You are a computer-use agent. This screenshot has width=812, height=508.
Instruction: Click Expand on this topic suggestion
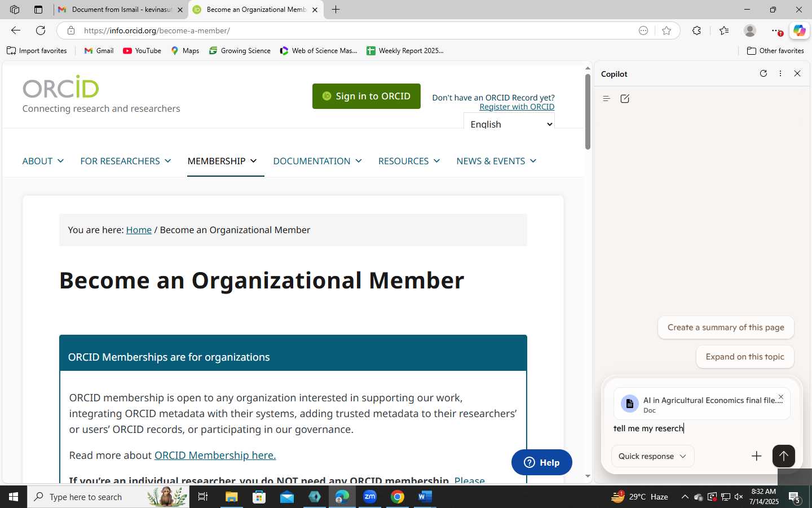tap(745, 357)
